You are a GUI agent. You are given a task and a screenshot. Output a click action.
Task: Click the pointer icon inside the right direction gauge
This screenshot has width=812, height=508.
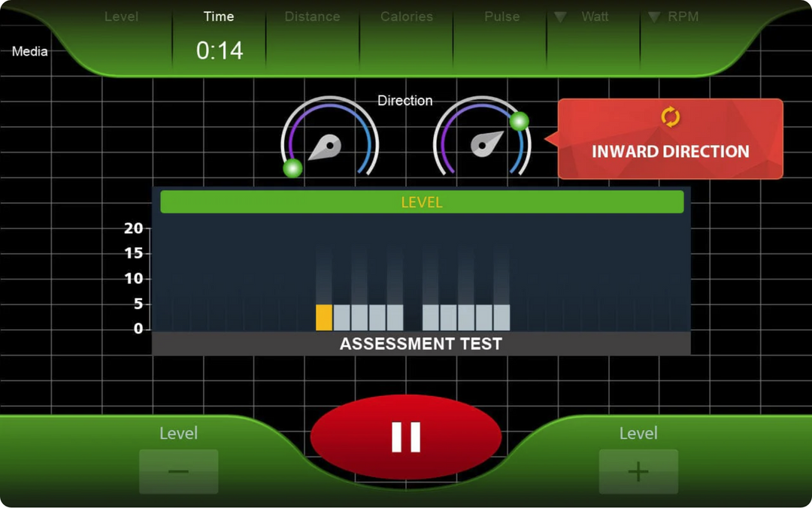point(486,143)
